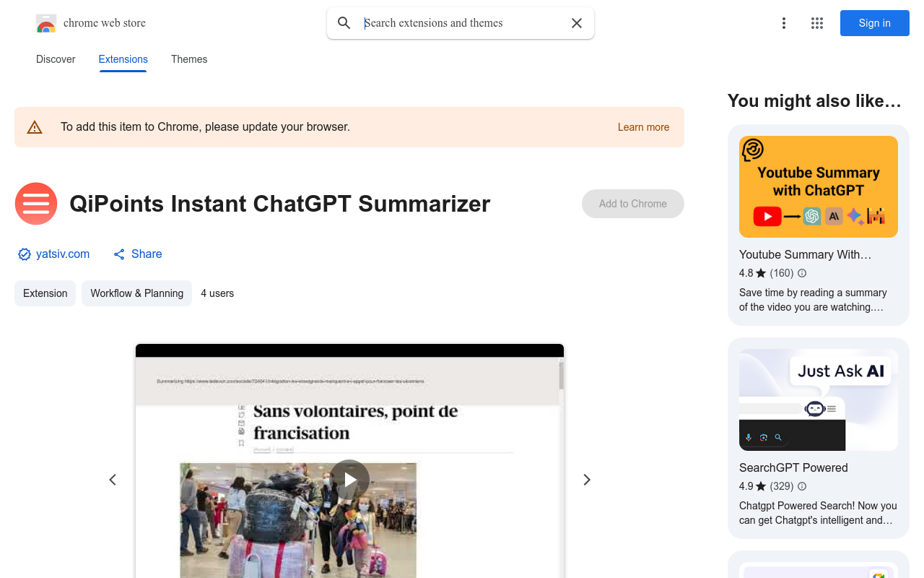This screenshot has width=924, height=578.
Task: Click the verified badge next to yatsiv.com
Action: pos(25,254)
